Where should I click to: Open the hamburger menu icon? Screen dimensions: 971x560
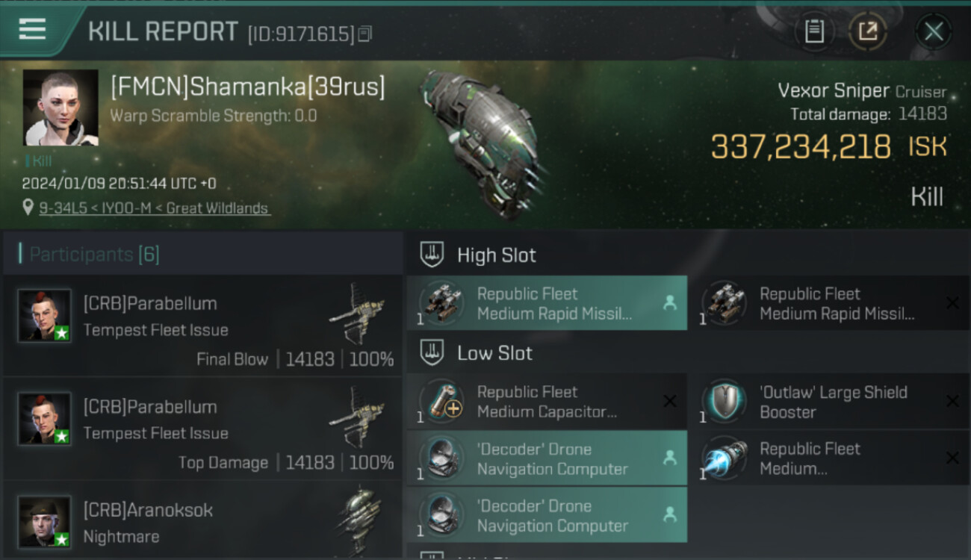point(32,29)
